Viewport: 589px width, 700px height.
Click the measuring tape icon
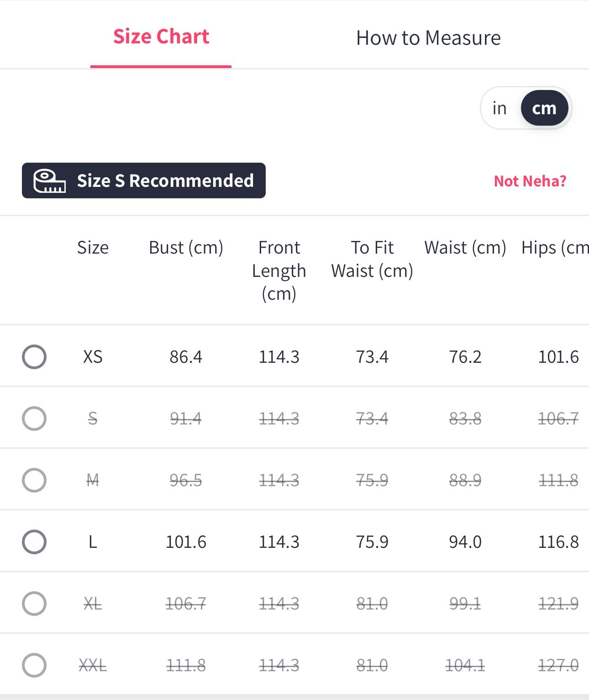point(49,181)
